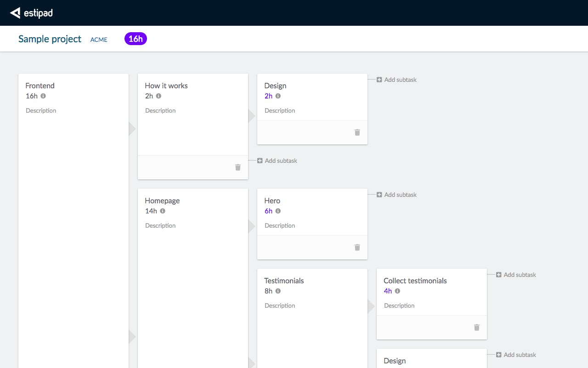This screenshot has width=588, height=368.
Task: Edit the Collect testimonials title
Action: (415, 281)
